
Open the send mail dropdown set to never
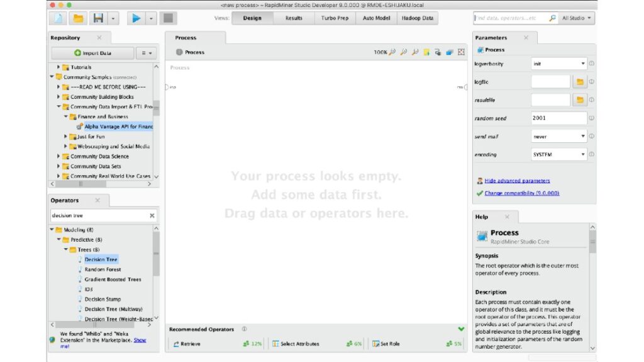point(558,136)
